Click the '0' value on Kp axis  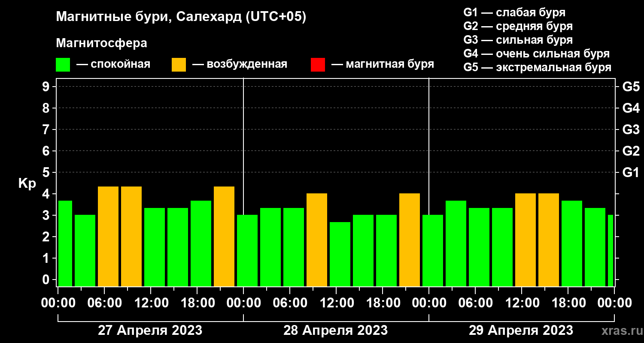[46, 280]
